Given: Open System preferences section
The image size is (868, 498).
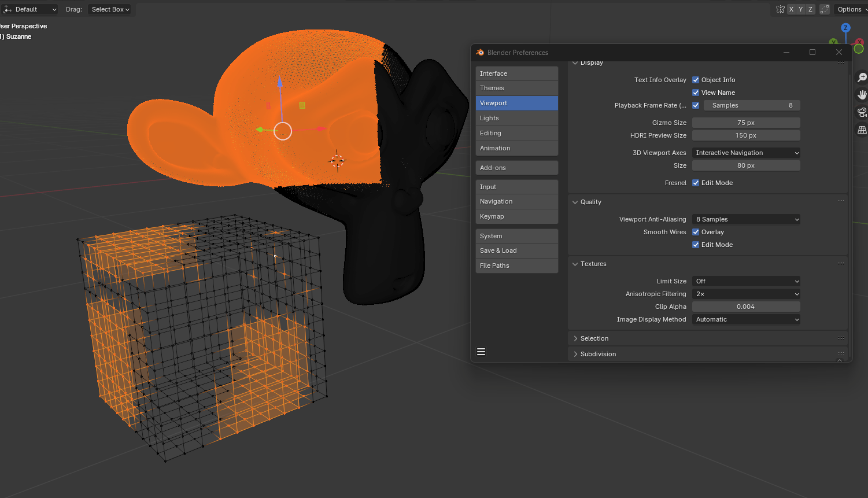Looking at the screenshot, I should pos(517,236).
